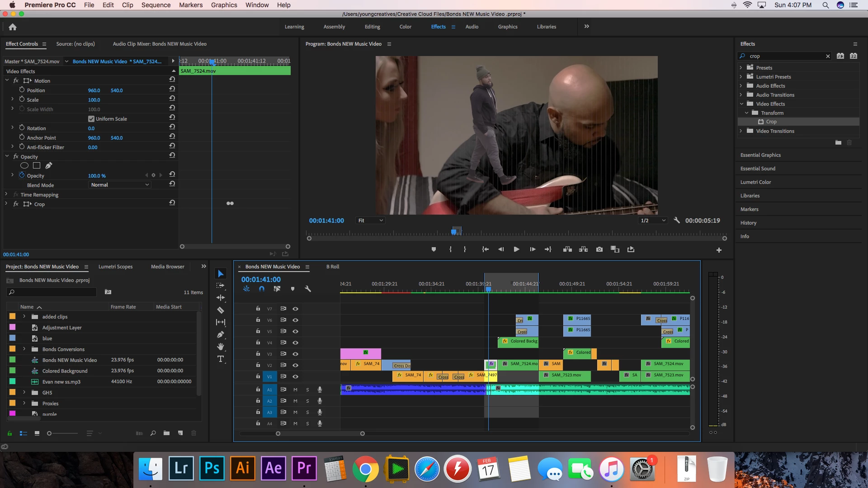Select the Razor tool in toolbar
The height and width of the screenshot is (488, 868).
[x=221, y=310]
